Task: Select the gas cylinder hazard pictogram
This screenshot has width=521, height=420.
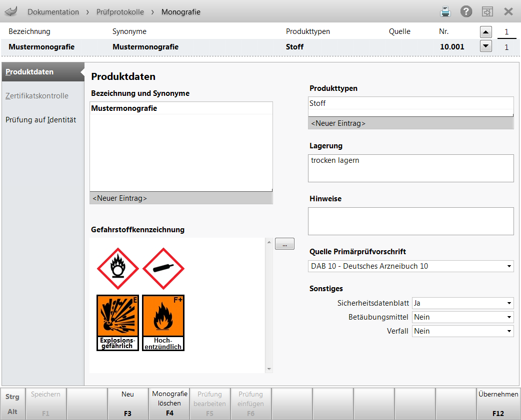Action: [163, 269]
